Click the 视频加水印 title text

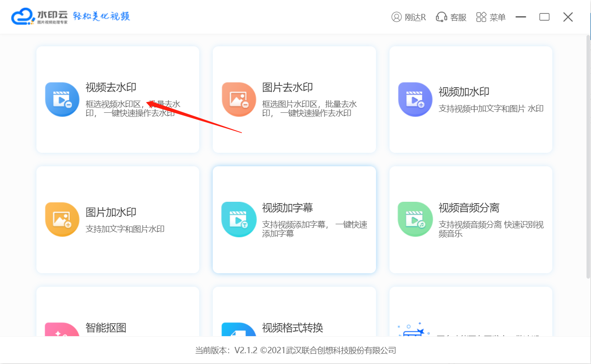(x=464, y=92)
